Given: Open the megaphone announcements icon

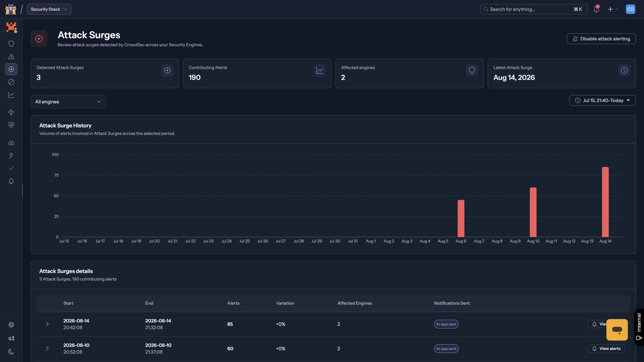Looking at the screenshot, I should 11,338.
